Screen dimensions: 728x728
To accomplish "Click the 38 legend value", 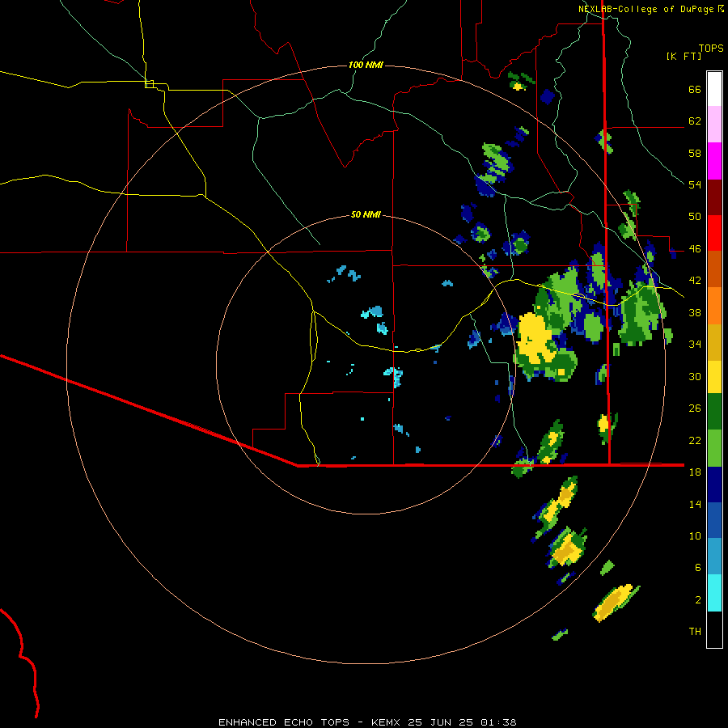I will pos(695,312).
